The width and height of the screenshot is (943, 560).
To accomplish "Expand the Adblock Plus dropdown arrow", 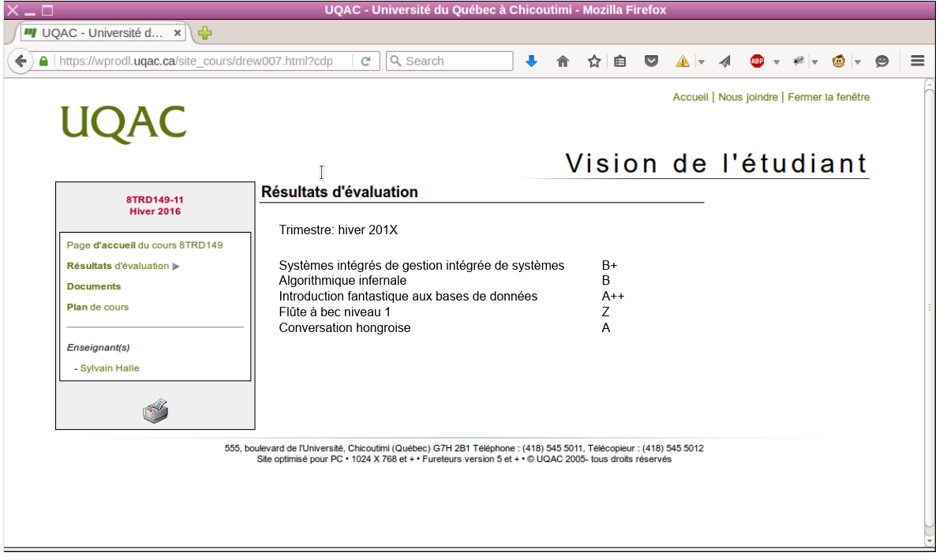I will (776, 62).
